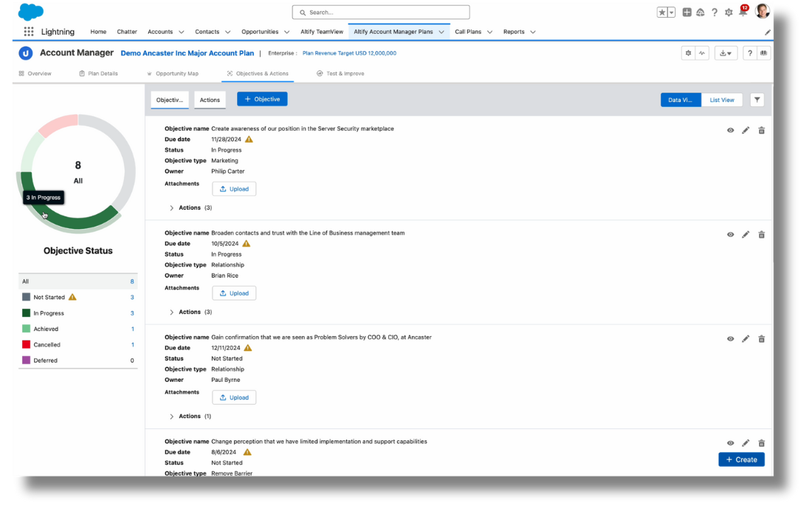The height and width of the screenshot is (517, 812).
Task: View the Change perception objective eye icon
Action: point(730,443)
